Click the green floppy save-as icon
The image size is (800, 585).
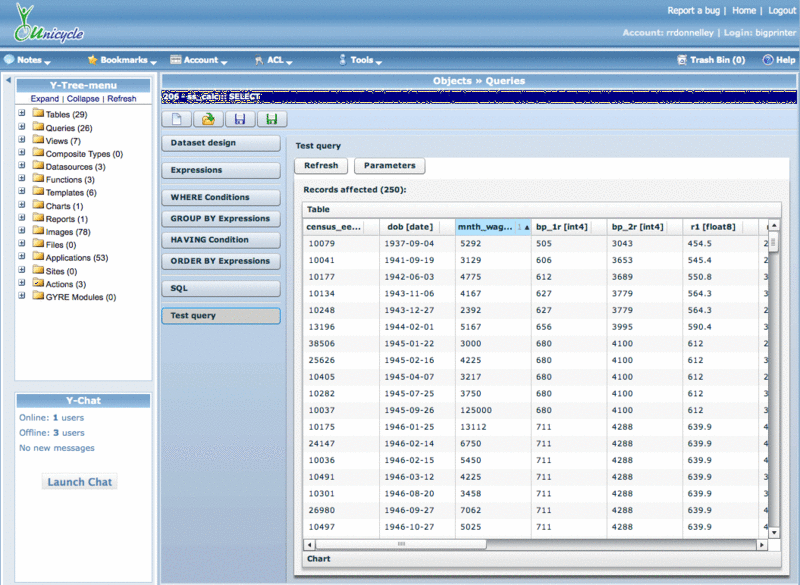[269, 119]
